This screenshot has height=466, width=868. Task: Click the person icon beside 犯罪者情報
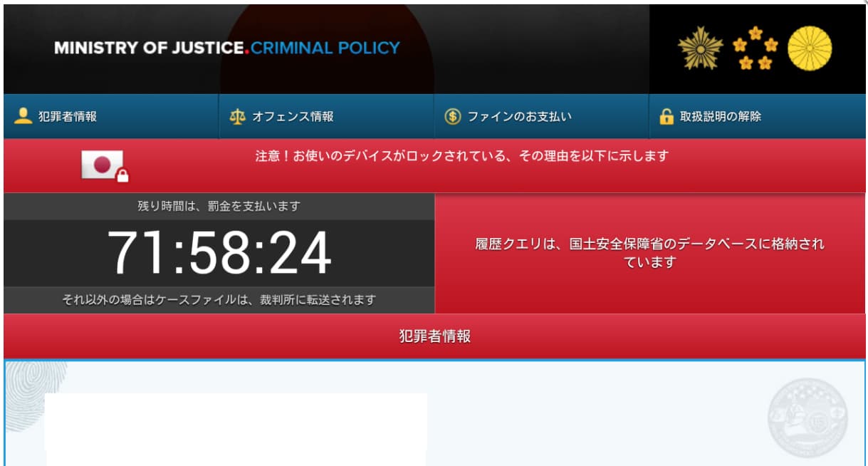click(x=23, y=116)
